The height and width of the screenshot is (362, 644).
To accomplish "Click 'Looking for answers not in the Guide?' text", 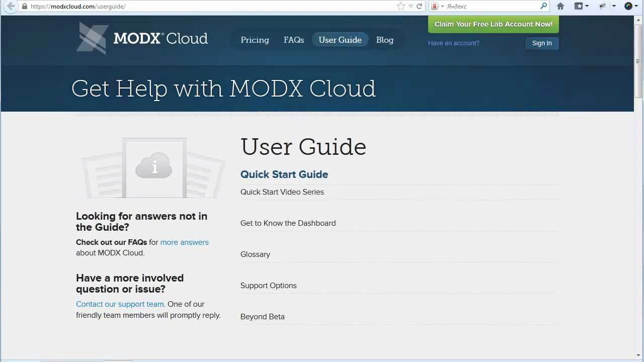I will pyautogui.click(x=141, y=222).
